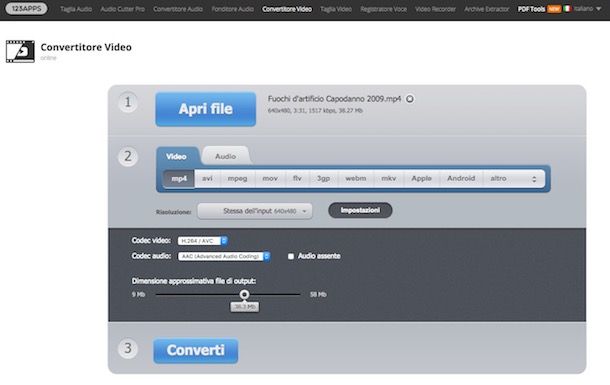This screenshot has height=385, width=610.
Task: Open Registratore Voce
Action: click(x=384, y=9)
